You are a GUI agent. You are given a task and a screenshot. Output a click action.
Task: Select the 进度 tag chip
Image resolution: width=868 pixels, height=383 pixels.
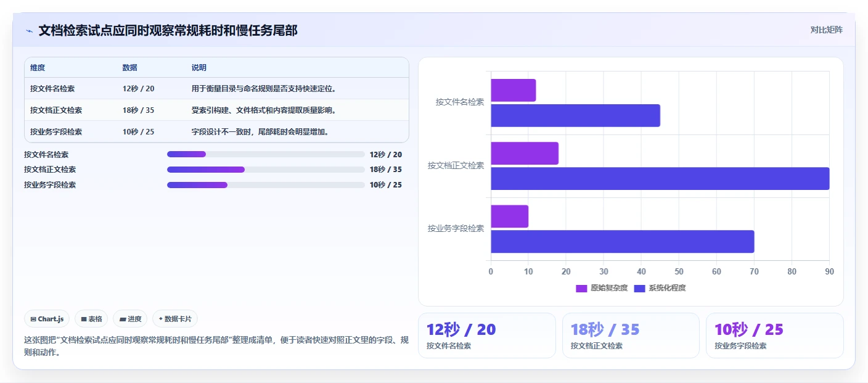pos(130,319)
